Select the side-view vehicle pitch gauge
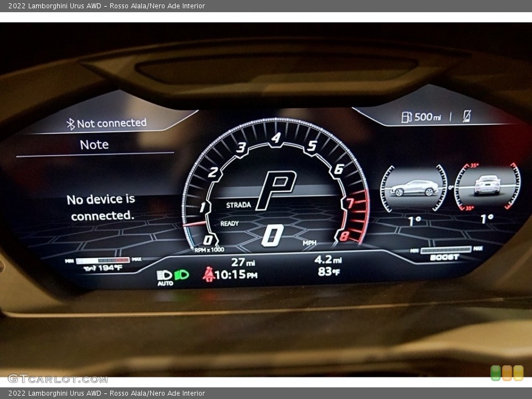 click(x=413, y=188)
